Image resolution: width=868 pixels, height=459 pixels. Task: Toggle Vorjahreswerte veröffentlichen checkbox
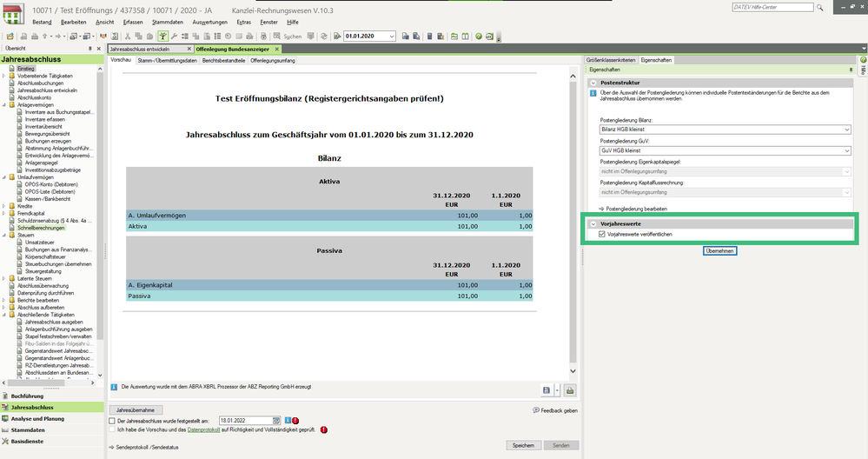(602, 235)
